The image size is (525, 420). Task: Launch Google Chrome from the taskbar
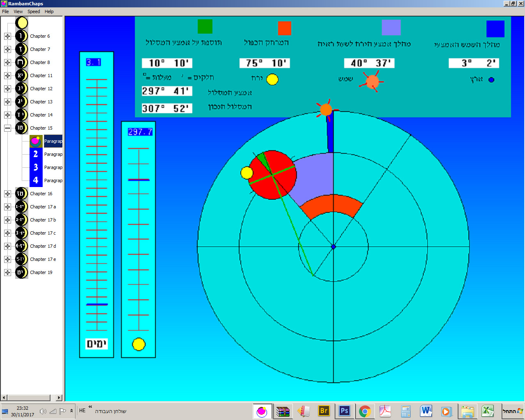coord(365,411)
